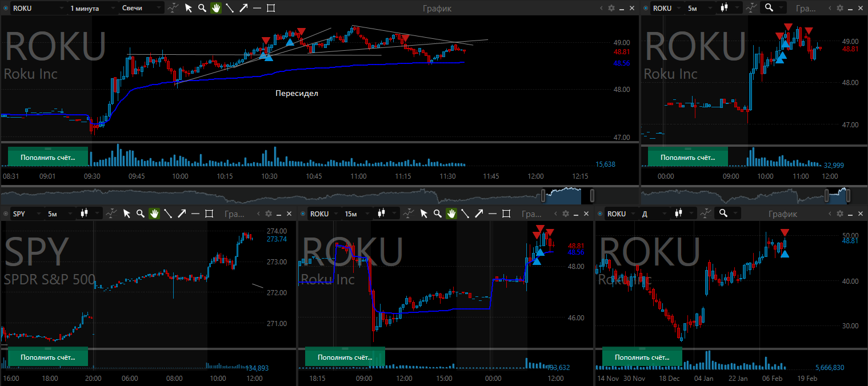Toggle the link indicator of the ROKU daily chart
Viewport: 868px width, 386px height.
600,214
